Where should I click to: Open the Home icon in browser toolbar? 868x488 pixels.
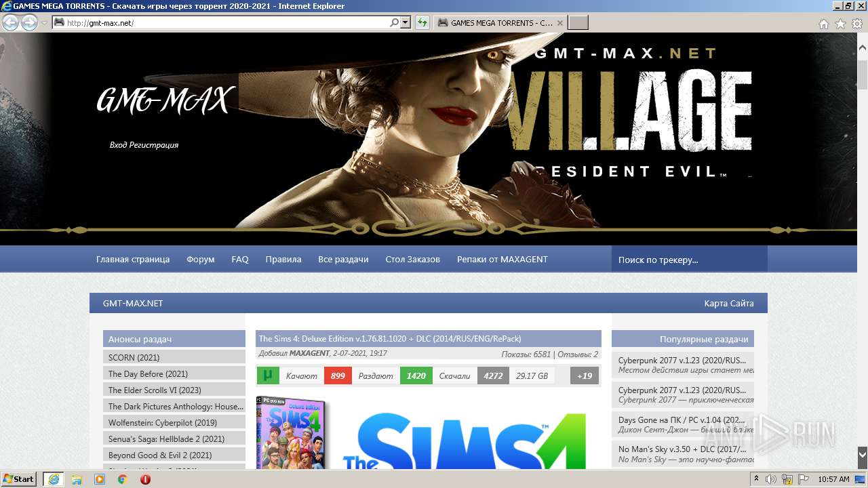(823, 24)
